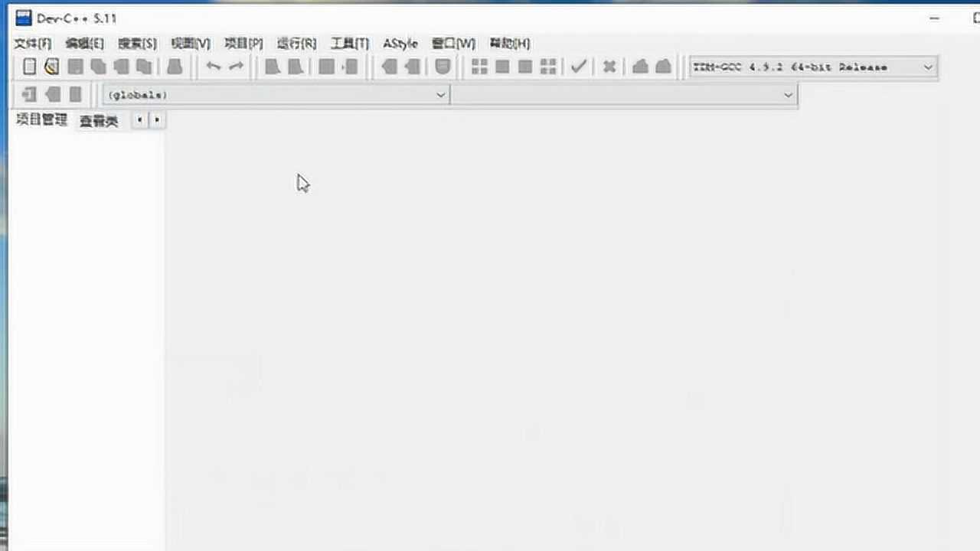Screen dimensions: 980x551
Task: Click the Redo arrow icon
Action: [237, 67]
